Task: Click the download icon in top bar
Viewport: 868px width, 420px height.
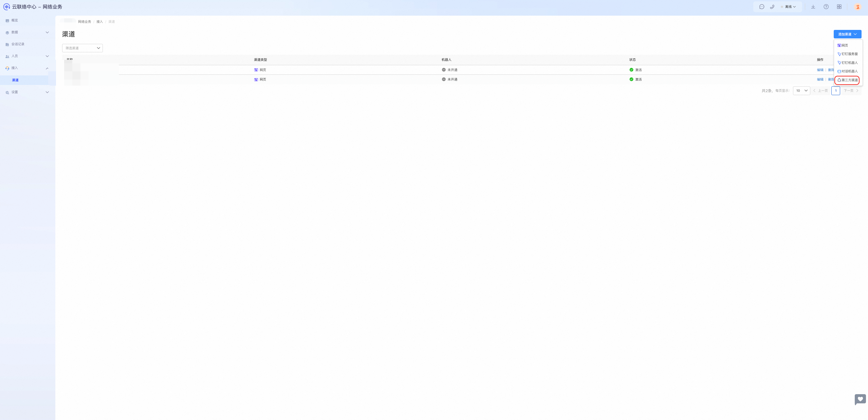Action: [x=813, y=7]
